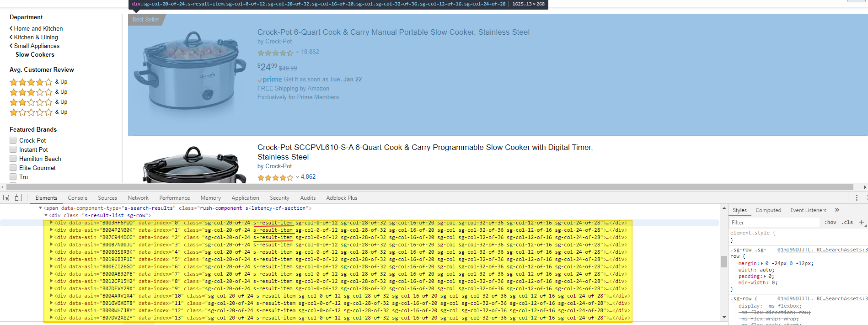
Task: Check the Hamilton Beach brand checkbox
Action: pos(13,159)
